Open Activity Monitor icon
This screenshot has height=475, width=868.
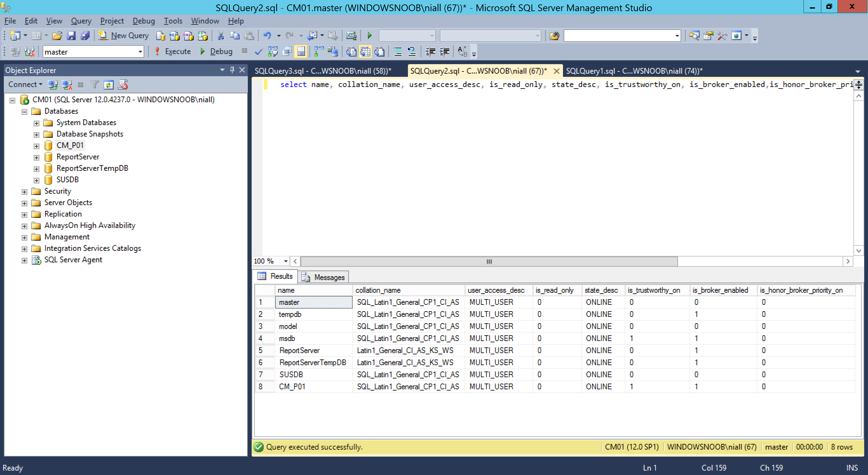[351, 35]
